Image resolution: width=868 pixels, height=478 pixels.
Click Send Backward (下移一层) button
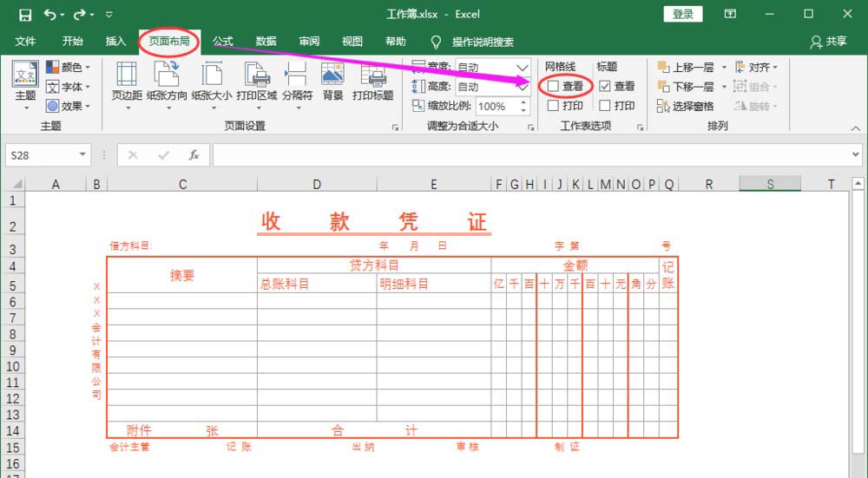coord(687,87)
